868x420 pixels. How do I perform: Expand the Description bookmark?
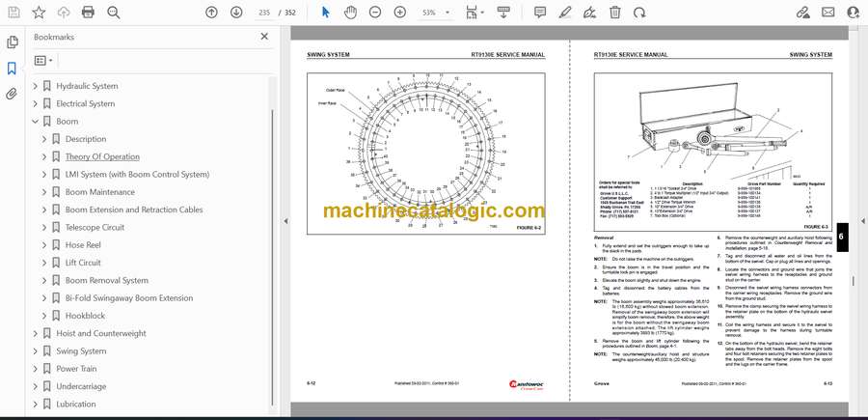coord(44,139)
